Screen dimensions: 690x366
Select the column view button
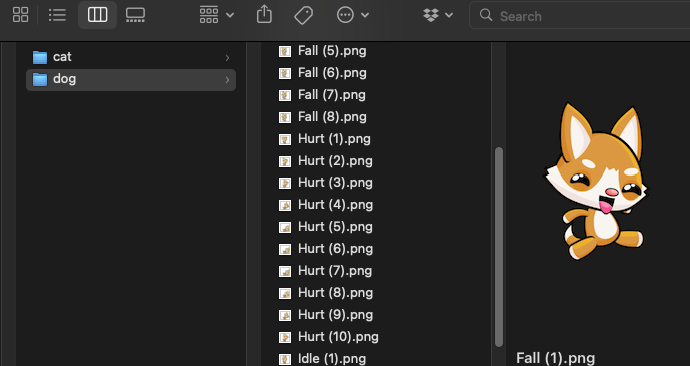[97, 15]
